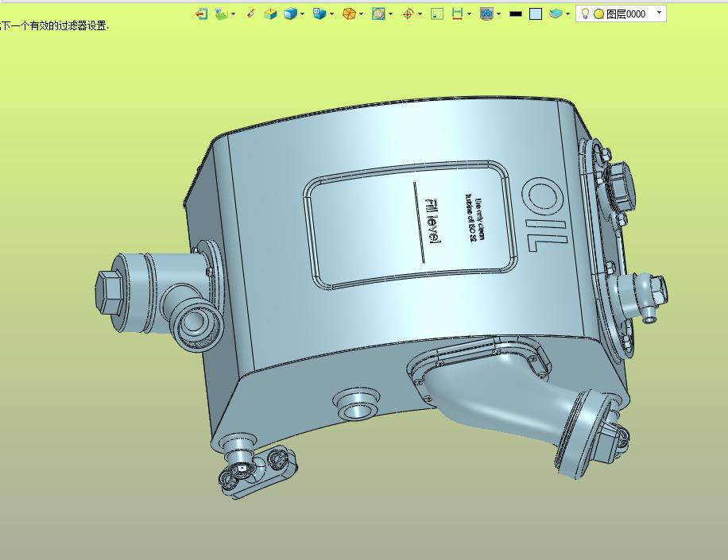Open the orange polyhedron icon dropdown arrow
This screenshot has width=728, height=560.
[361, 14]
